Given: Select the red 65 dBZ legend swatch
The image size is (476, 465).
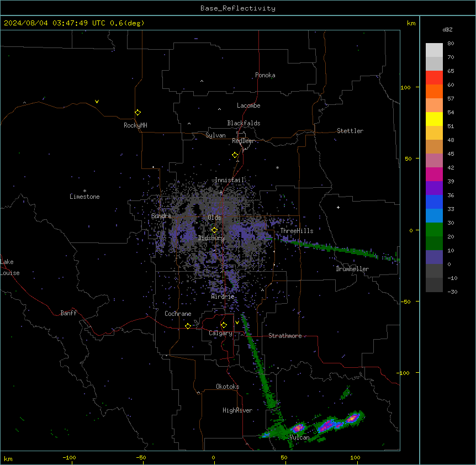Looking at the screenshot, I should pos(434,78).
